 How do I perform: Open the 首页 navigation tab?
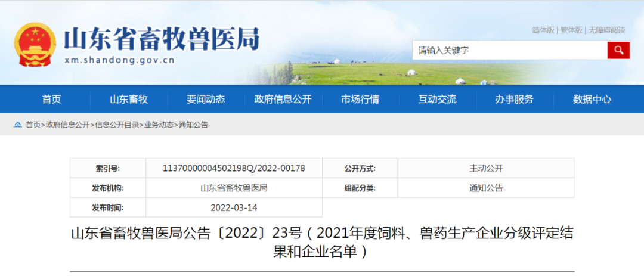point(51,99)
